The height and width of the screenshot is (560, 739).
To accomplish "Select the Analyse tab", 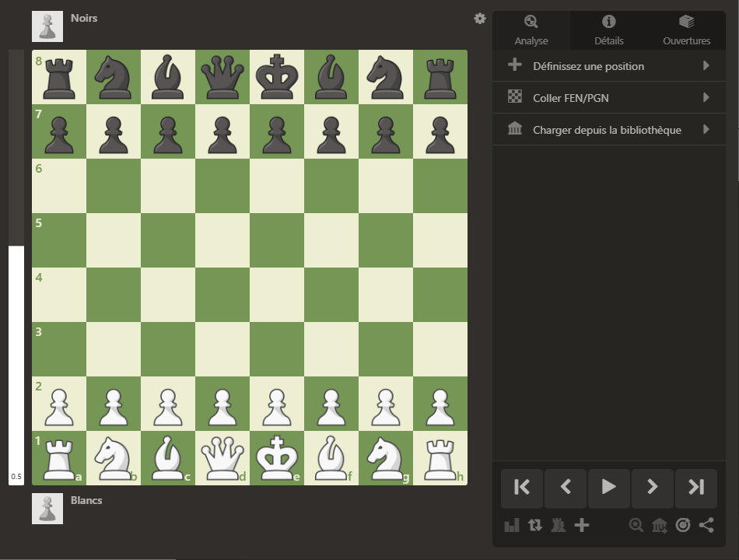I will click(x=531, y=31).
